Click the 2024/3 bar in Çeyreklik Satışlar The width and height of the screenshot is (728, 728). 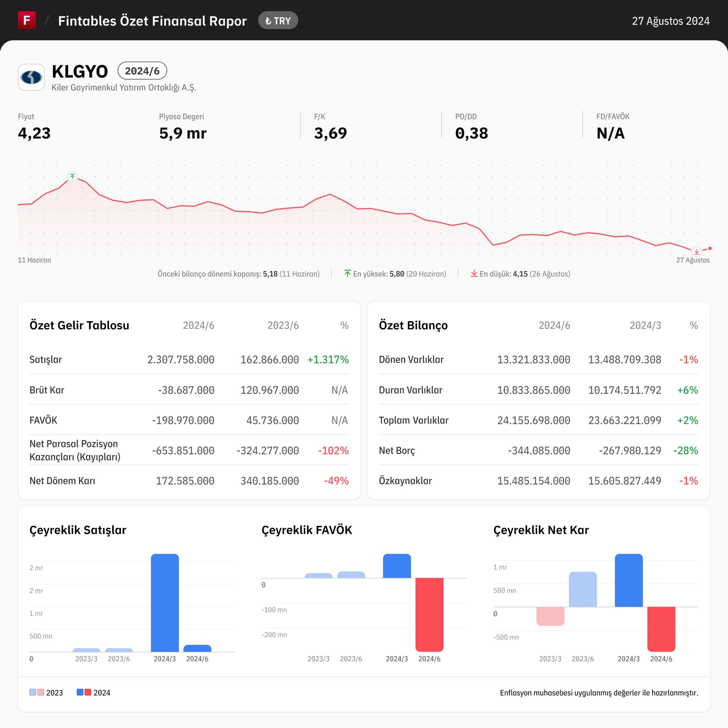pyautogui.click(x=165, y=603)
